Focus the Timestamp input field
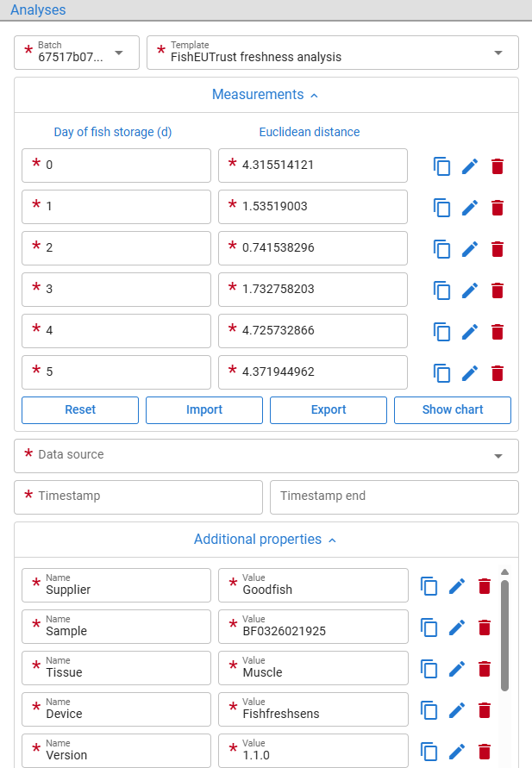Screen dimensions: 532x768 point(139,497)
